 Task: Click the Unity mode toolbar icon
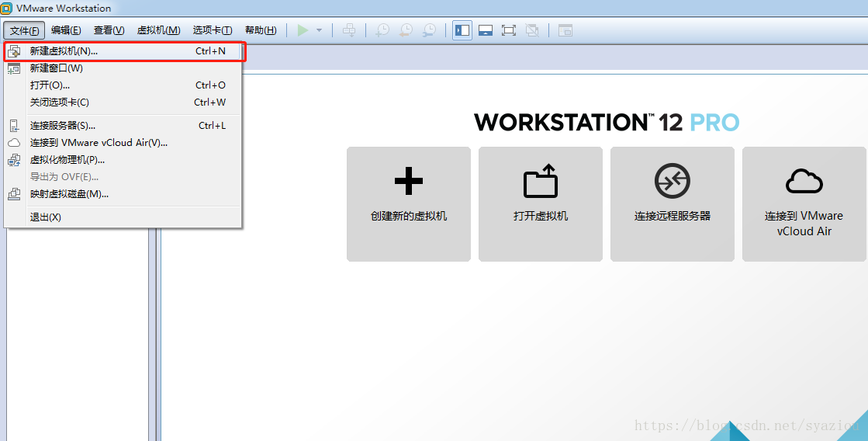point(532,30)
